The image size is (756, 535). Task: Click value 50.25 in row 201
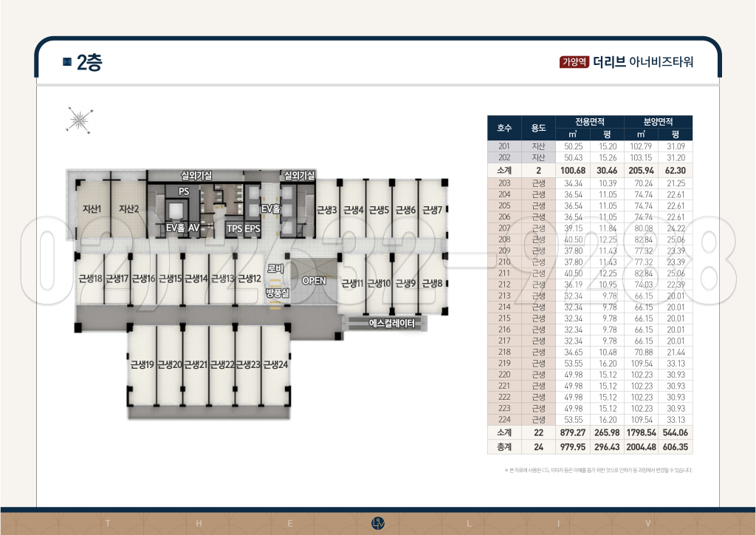click(x=573, y=146)
